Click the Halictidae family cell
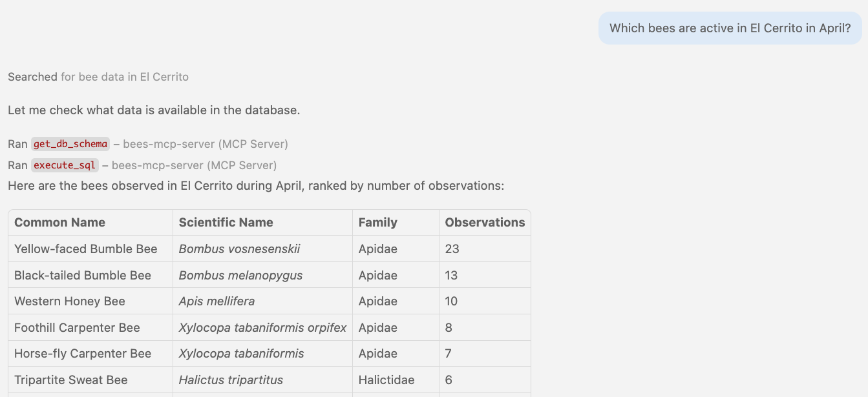Viewport: 868px width, 397px height. tap(387, 380)
